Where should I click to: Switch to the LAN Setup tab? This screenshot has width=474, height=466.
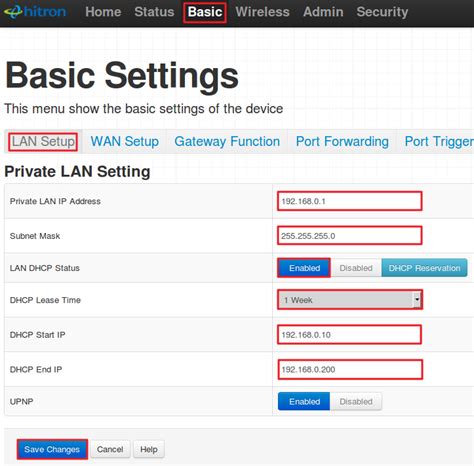pos(43,142)
